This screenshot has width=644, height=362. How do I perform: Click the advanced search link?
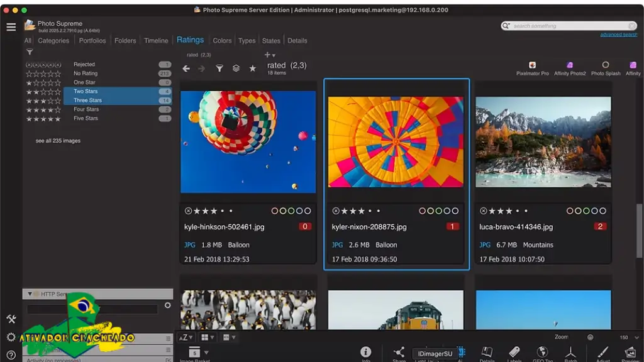(619, 35)
